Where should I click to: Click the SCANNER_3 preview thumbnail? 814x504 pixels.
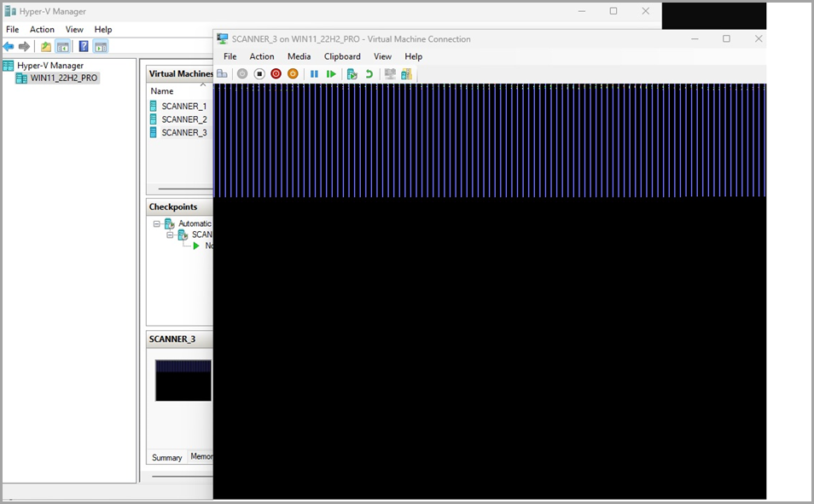point(183,379)
